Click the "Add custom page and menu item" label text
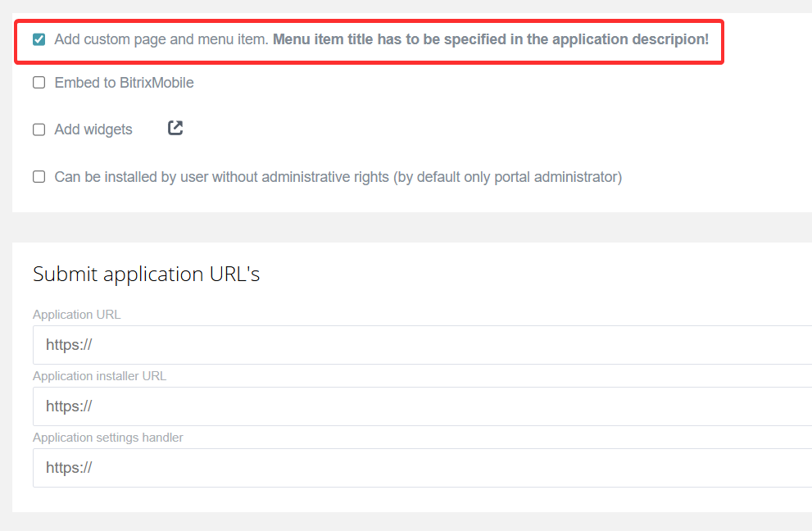Image resolution: width=812 pixels, height=531 pixels. click(x=161, y=39)
